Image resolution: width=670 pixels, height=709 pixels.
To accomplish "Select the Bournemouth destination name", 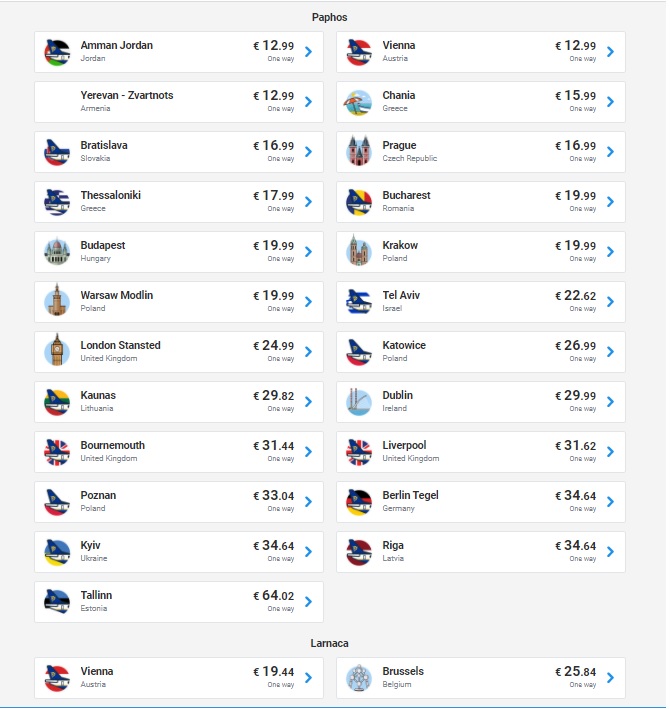I will pyautogui.click(x=113, y=445).
